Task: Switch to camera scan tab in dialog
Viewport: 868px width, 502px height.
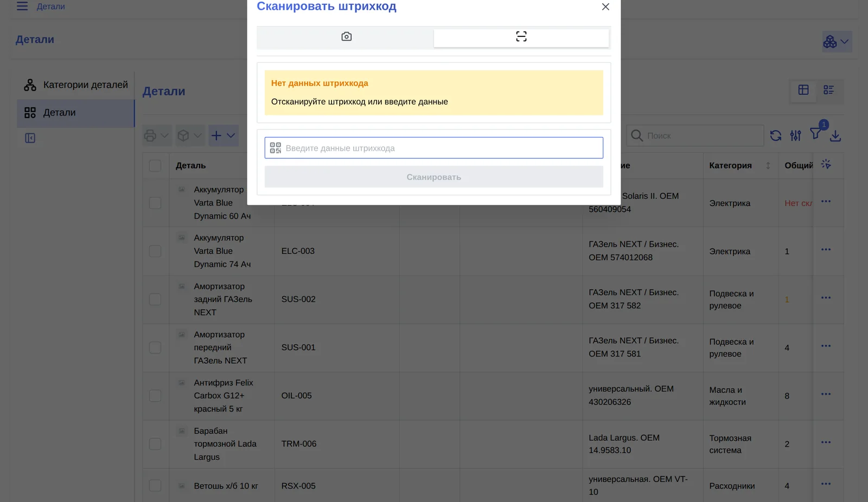Action: pos(346,37)
